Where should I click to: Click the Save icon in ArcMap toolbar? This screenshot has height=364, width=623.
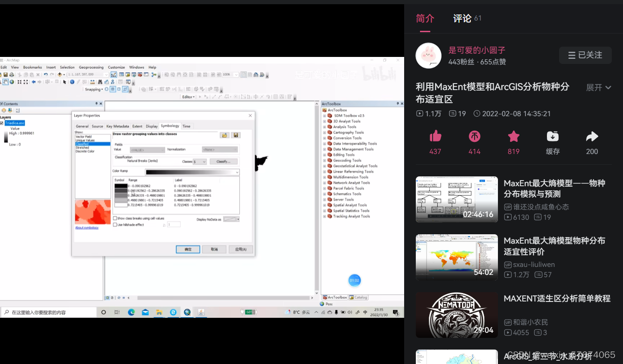(6, 75)
